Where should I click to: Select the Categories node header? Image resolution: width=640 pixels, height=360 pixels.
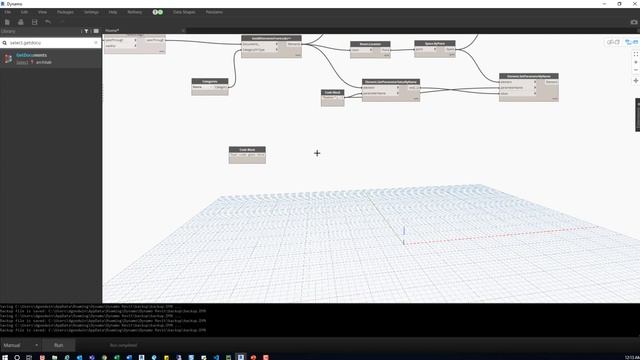click(210, 81)
